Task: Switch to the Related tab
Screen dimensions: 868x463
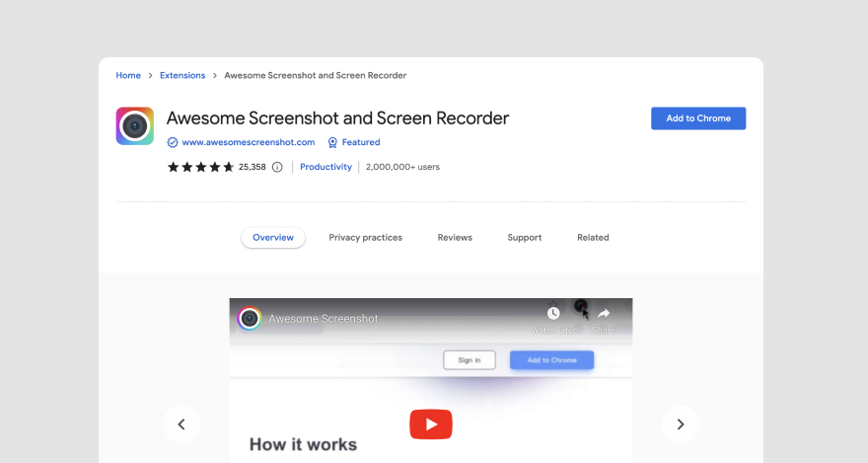Action: (x=593, y=238)
